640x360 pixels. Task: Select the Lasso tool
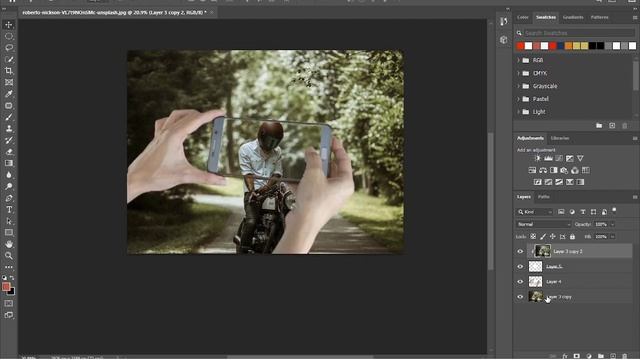(9, 48)
